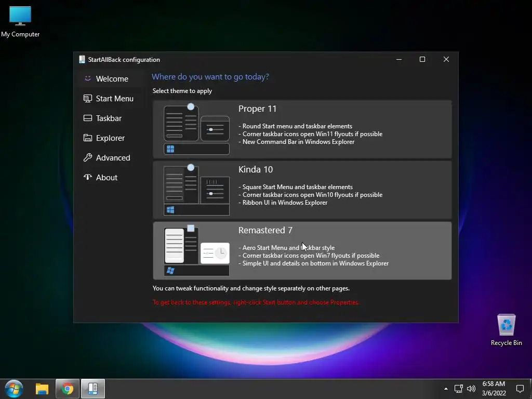532x399 pixels.
Task: Go to the Explorer settings page
Action: (x=111, y=138)
